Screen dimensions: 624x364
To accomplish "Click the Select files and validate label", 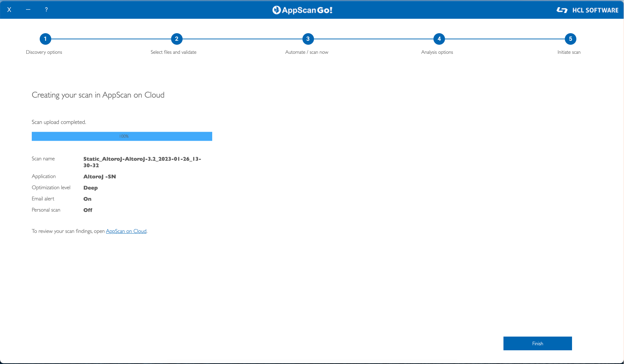I will (174, 52).
